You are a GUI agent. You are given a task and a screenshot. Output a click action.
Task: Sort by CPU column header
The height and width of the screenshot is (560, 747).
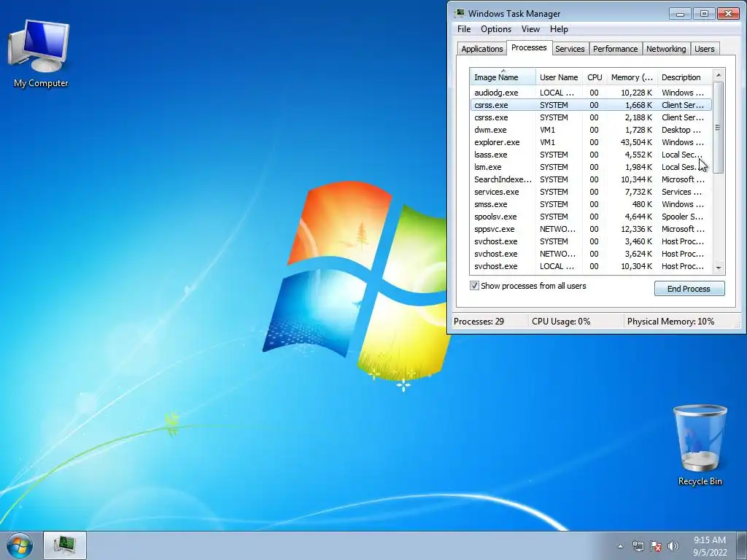(x=595, y=77)
